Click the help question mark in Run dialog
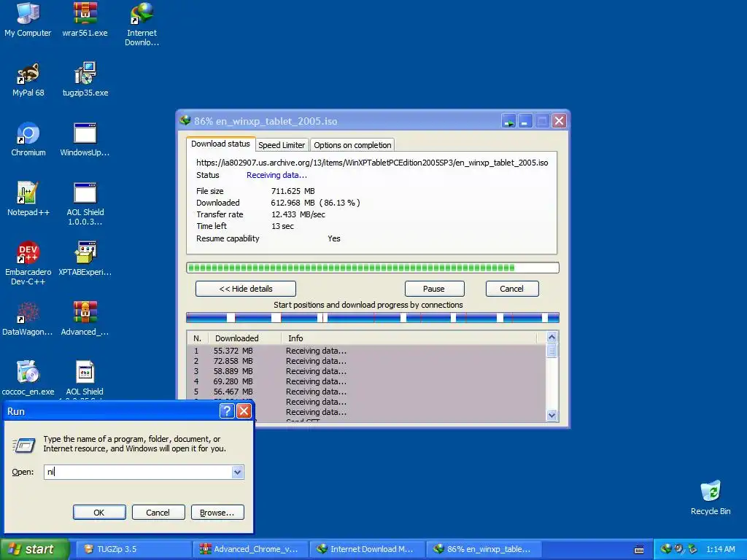747x560 pixels. click(227, 411)
